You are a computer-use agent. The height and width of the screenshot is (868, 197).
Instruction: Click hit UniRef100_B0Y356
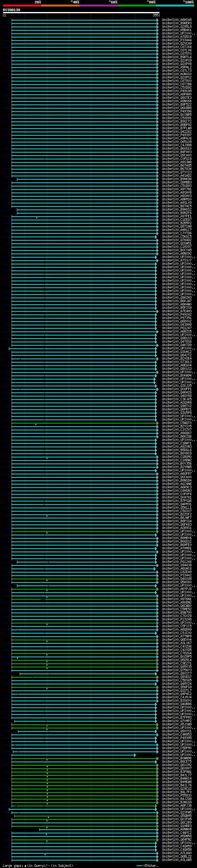click(x=177, y=464)
